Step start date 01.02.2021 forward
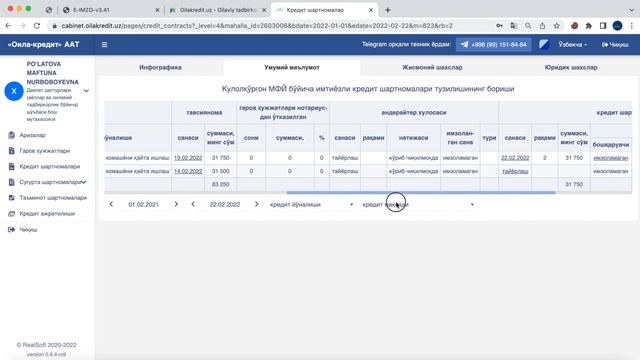Viewport: 640px width, 360px height. (x=176, y=204)
